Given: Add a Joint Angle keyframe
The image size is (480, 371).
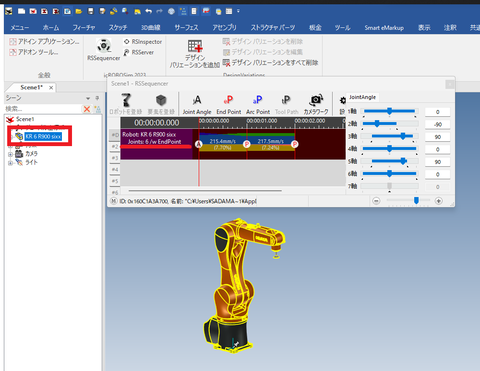Looking at the screenshot, I should click(x=197, y=104).
